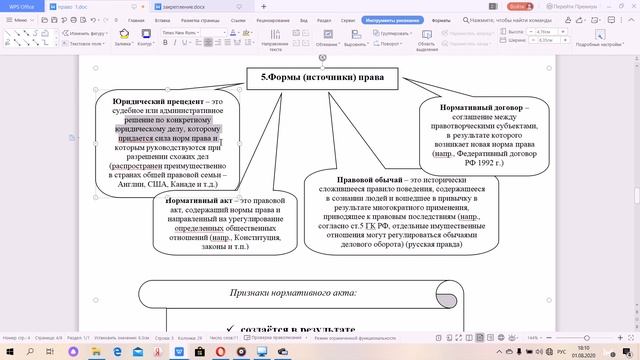The image size is (640, 360).
Task: Decrease Ширина width with minus stepper
Action: [533, 40]
